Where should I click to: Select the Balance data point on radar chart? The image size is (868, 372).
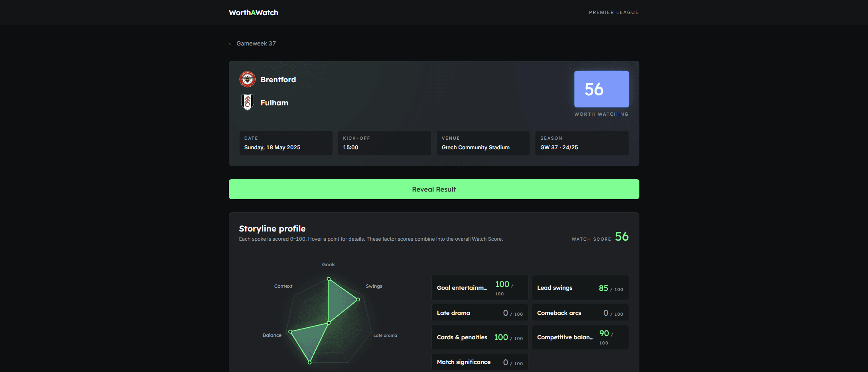click(290, 332)
